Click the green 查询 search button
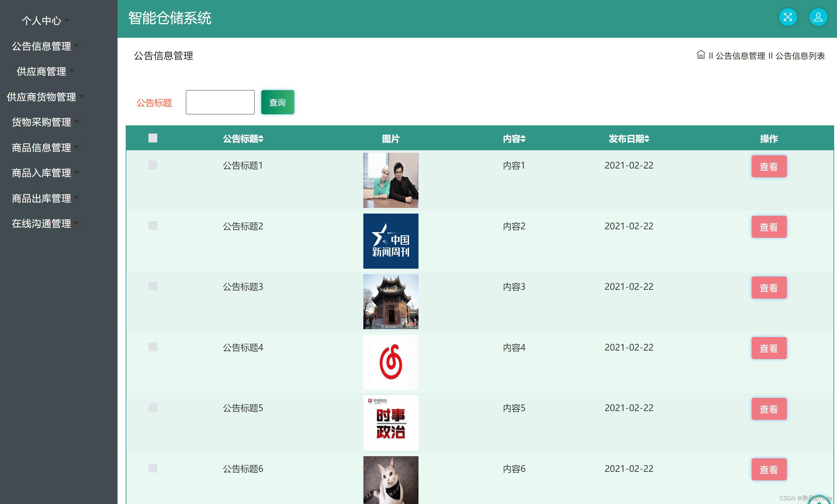The width and height of the screenshot is (837, 504). (x=278, y=102)
